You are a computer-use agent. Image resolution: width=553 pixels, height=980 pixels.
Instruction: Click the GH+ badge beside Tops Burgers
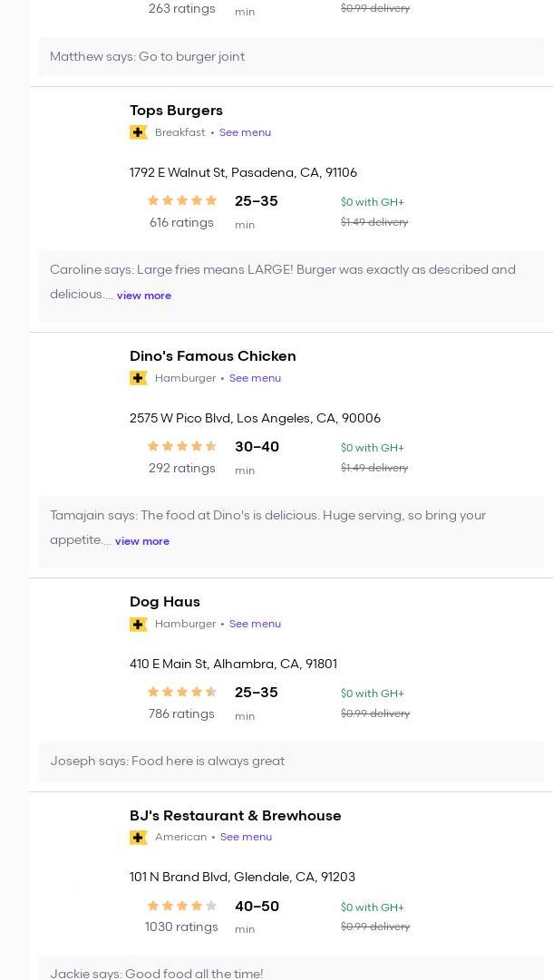tap(139, 132)
